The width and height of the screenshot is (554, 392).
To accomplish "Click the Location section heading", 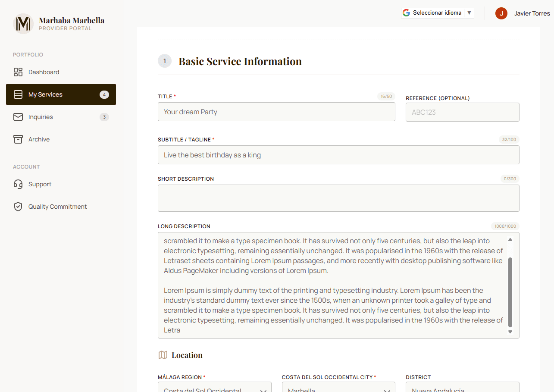I will [x=187, y=355].
